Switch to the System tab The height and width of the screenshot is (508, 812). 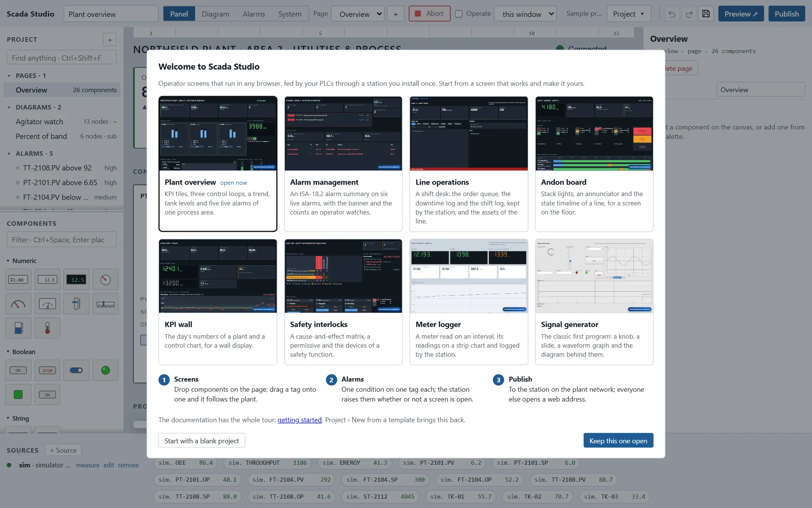(x=290, y=14)
